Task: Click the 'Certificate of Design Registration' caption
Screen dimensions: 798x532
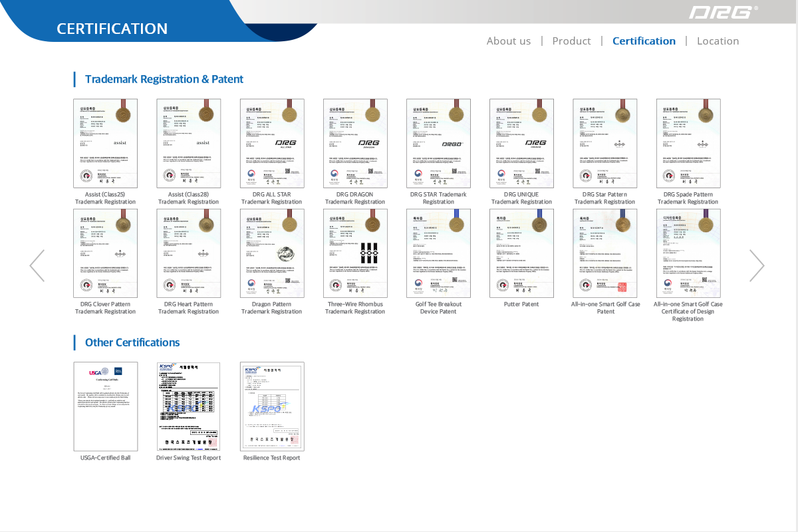Action: (x=688, y=315)
